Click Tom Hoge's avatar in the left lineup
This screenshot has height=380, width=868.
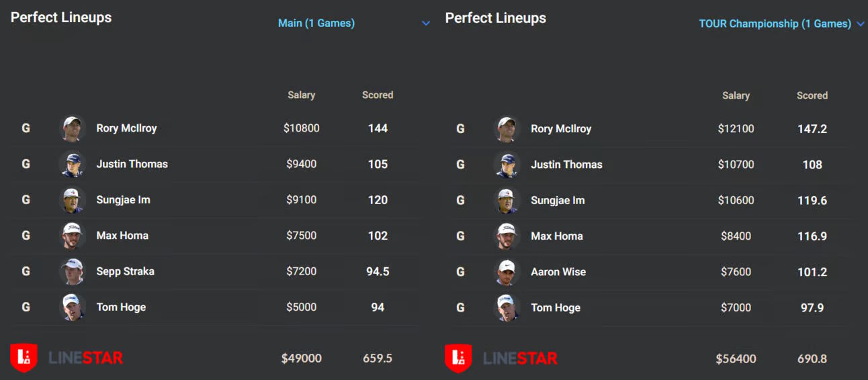click(72, 307)
